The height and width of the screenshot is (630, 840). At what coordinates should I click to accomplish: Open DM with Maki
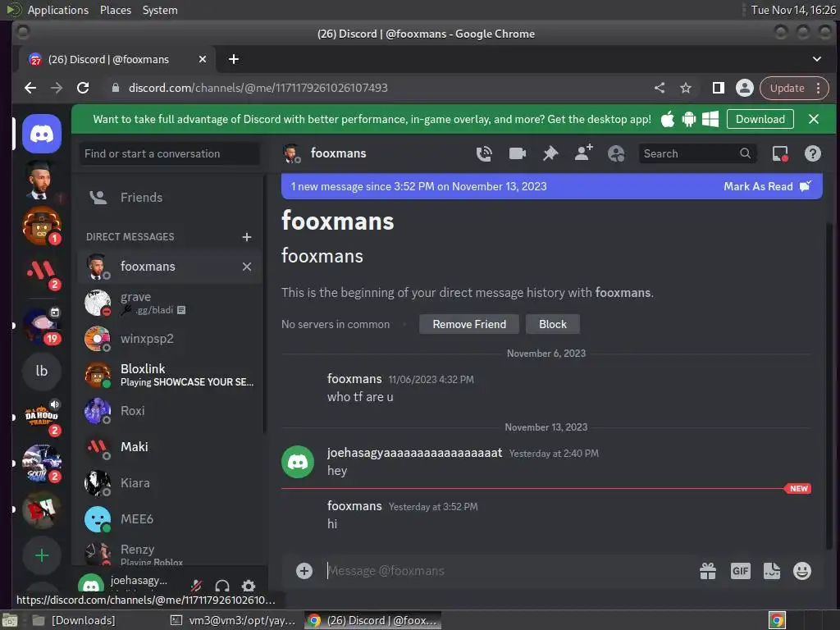coord(170,446)
